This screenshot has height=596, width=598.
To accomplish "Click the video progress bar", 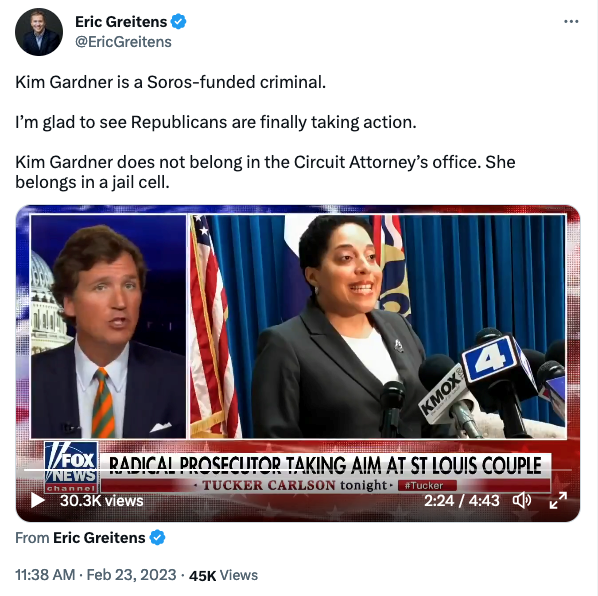I will (297, 470).
